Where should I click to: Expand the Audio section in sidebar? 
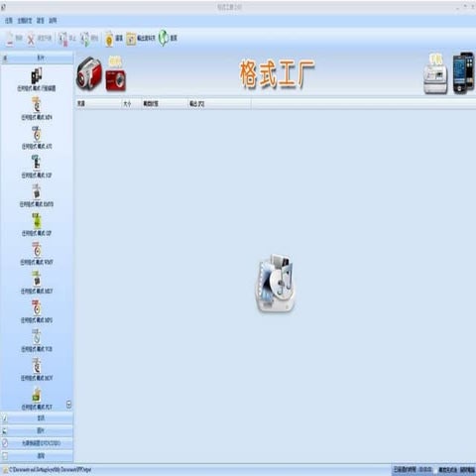pyautogui.click(x=37, y=418)
